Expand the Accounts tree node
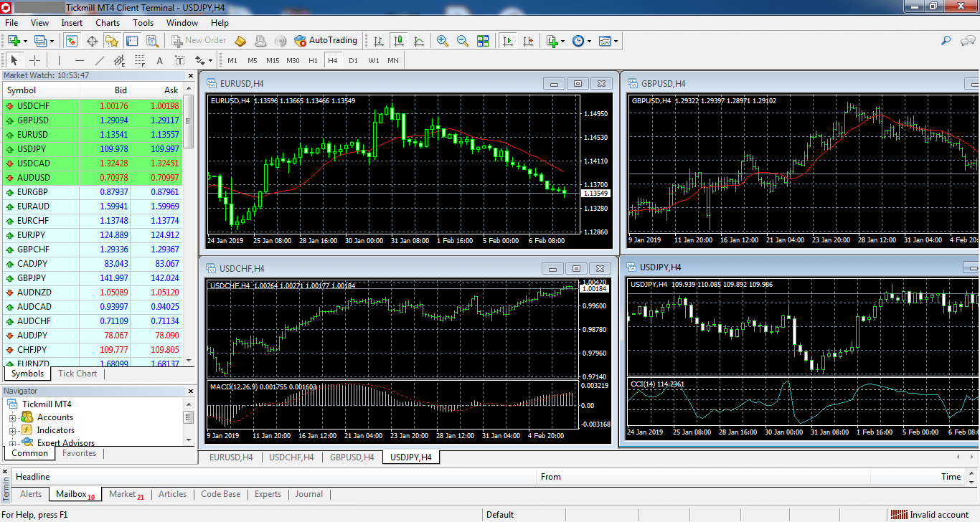 pyautogui.click(x=12, y=417)
